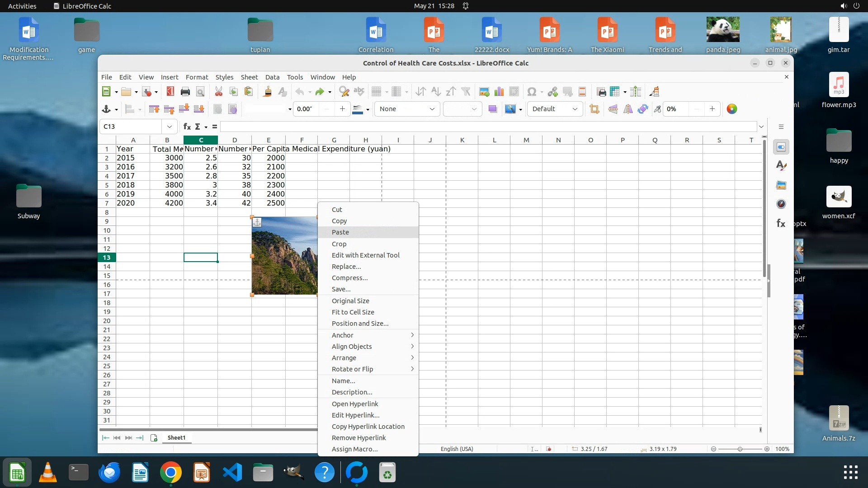Screen dimensions: 868x488
Task: Open the Format menu
Action: pos(197,77)
